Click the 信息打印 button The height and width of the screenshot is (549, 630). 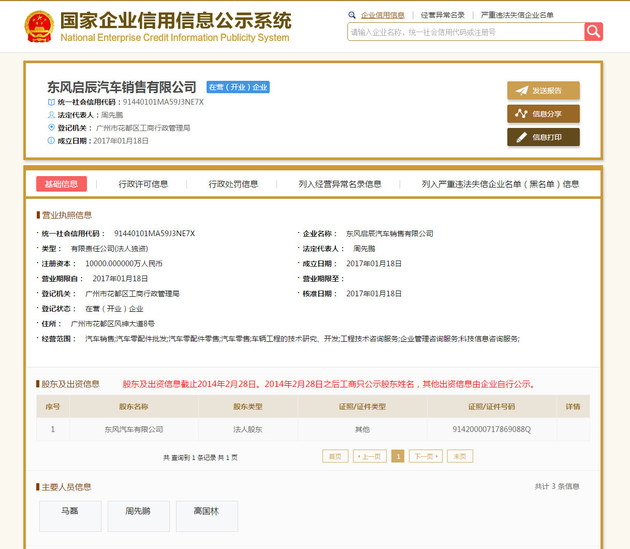click(x=543, y=137)
